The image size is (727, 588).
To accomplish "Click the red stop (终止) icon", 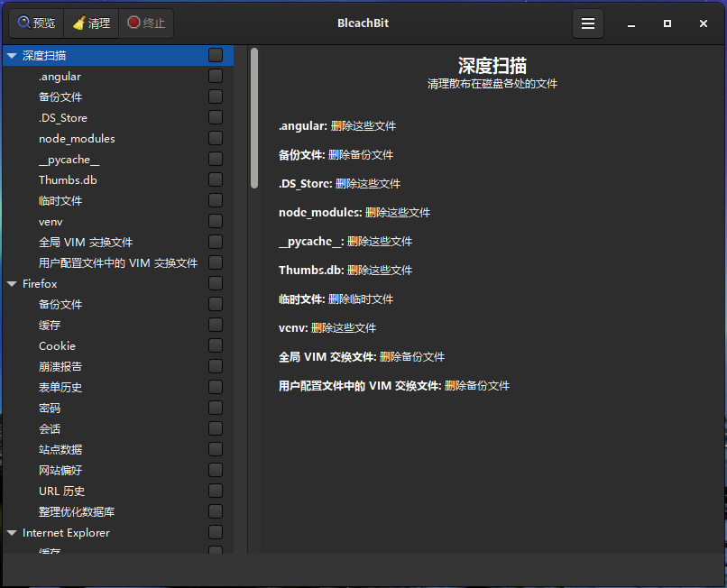I will pos(133,23).
